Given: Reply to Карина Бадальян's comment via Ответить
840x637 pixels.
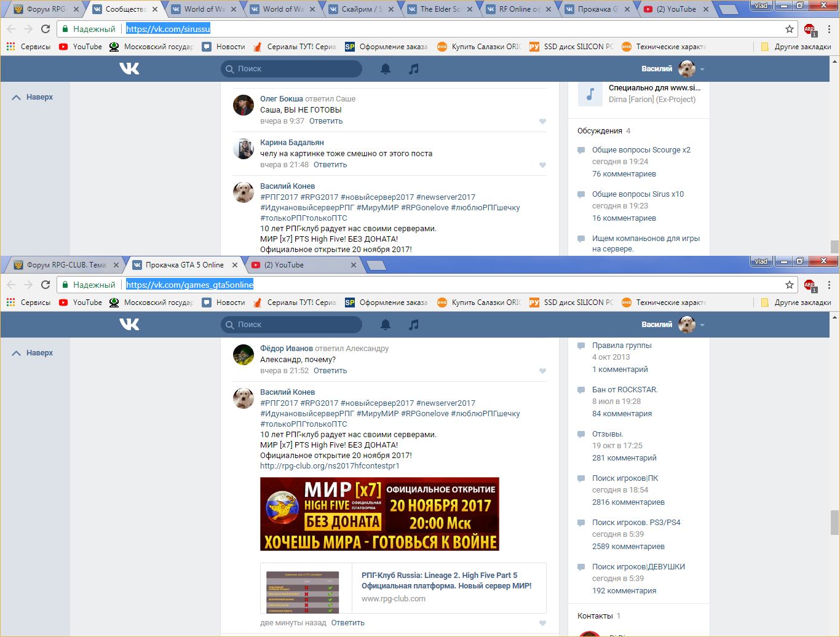Looking at the screenshot, I should [x=330, y=165].
